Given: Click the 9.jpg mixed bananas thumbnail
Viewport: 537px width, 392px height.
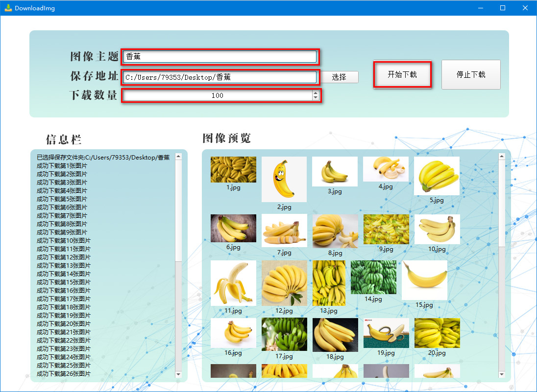Looking at the screenshot, I should (386, 228).
